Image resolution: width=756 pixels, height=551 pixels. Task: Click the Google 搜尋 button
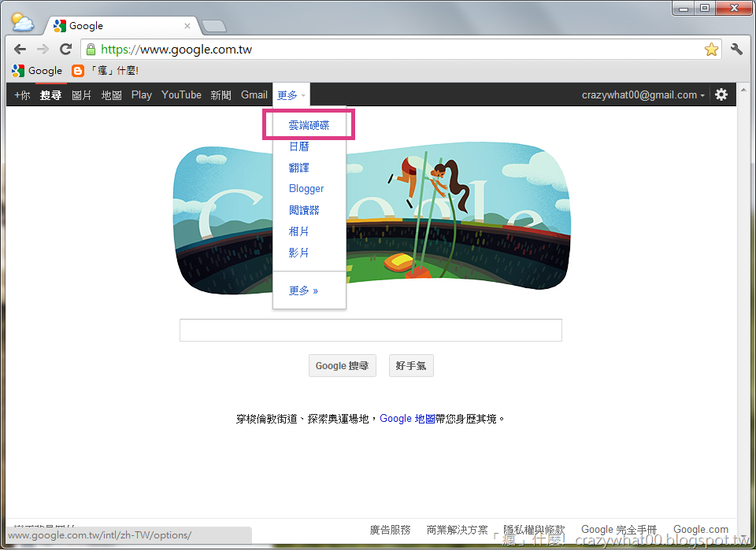tap(343, 366)
